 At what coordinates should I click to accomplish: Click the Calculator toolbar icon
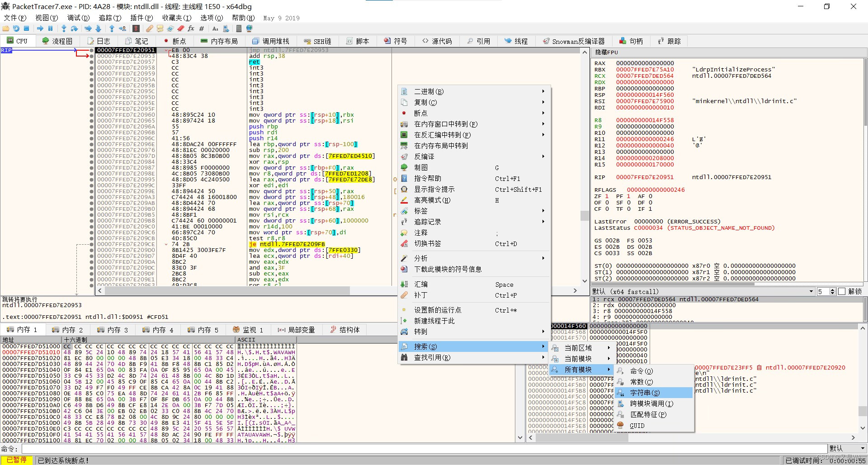point(239,28)
